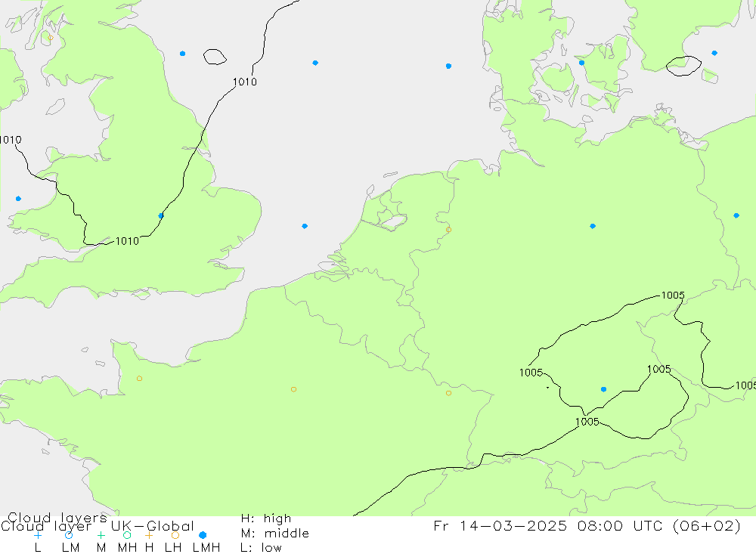The image size is (756, 554).
Task: Click the 'L: low' legend text
Action: pos(262,548)
